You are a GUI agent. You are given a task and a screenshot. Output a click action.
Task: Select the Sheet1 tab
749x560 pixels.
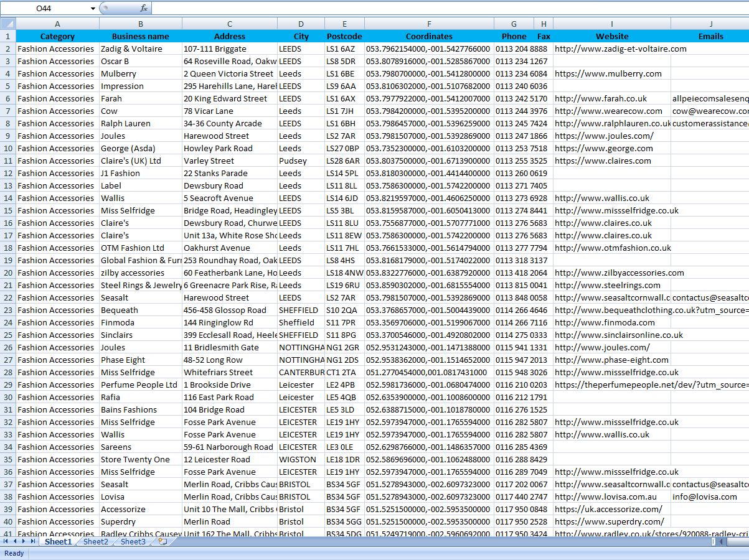tap(58, 542)
